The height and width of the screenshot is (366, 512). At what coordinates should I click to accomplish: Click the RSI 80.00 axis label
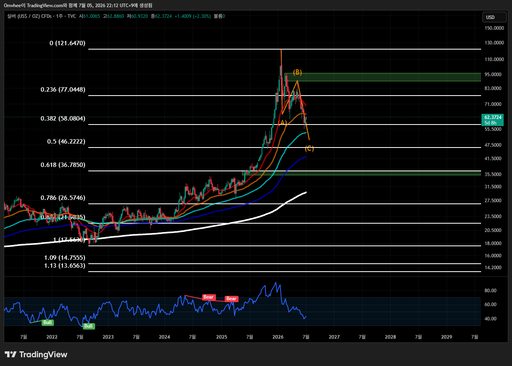(490, 290)
